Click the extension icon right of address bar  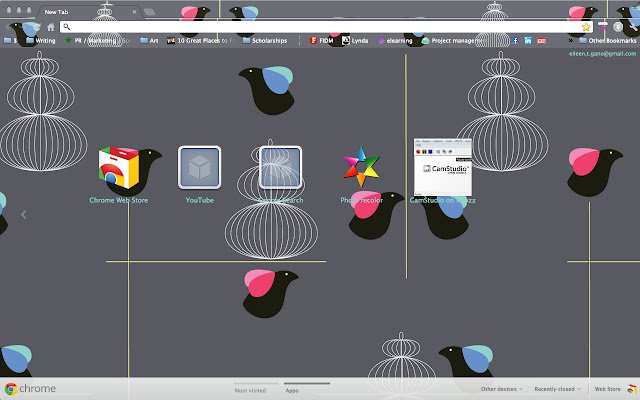click(602, 26)
